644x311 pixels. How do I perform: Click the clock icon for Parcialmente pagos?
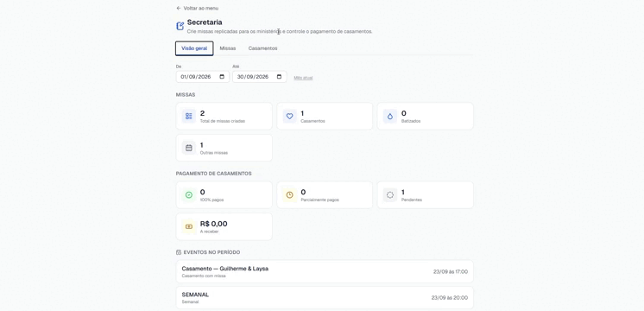(x=289, y=195)
